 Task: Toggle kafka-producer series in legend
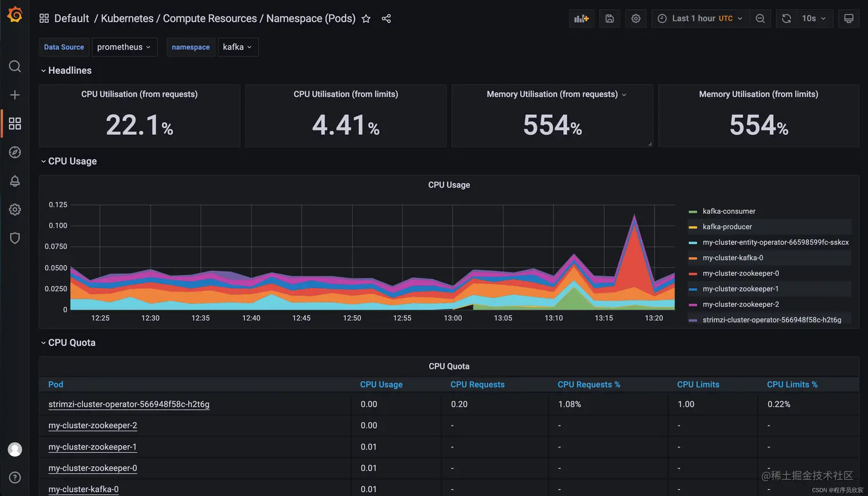(727, 227)
